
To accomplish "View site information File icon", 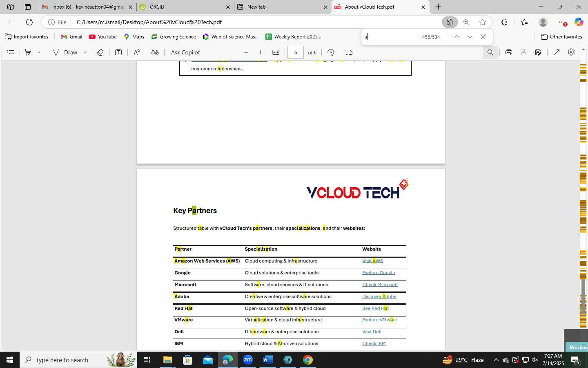I will (57, 22).
